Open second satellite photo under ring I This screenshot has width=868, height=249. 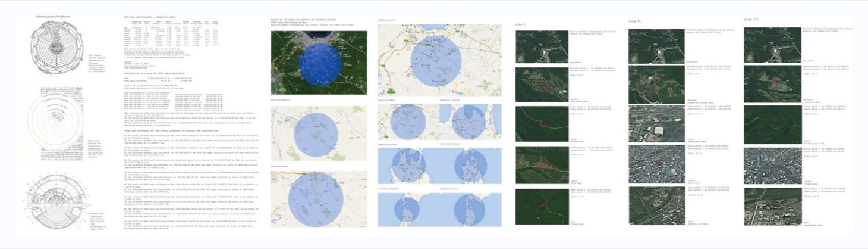point(541,84)
